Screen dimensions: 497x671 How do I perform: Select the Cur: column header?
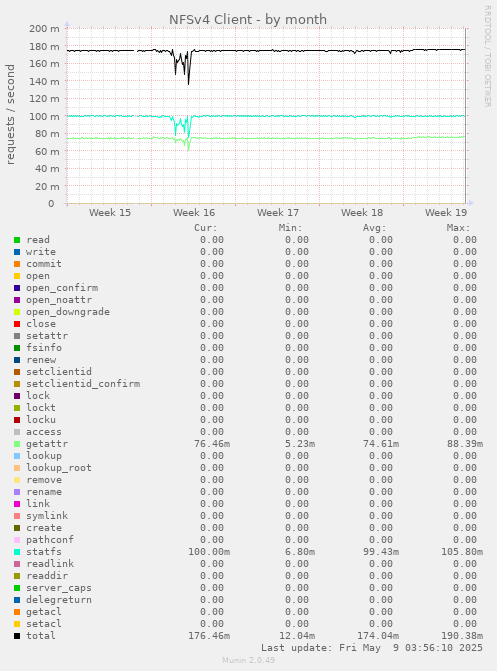[206, 228]
